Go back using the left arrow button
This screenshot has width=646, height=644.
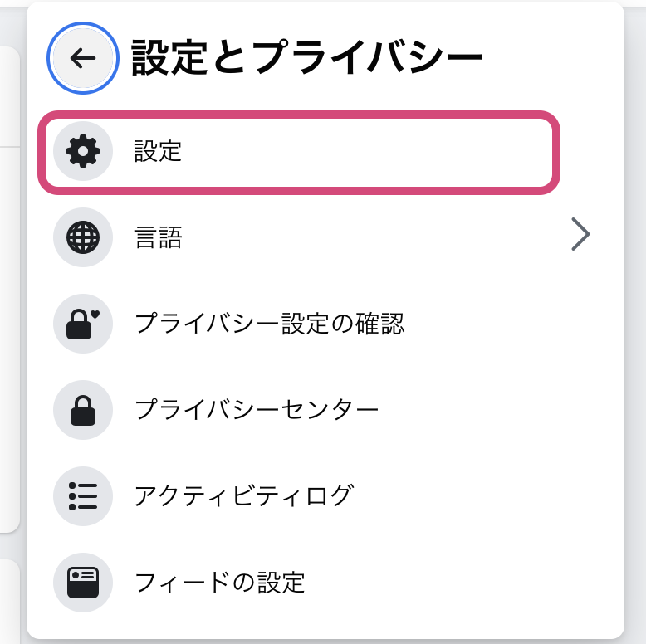point(83,58)
